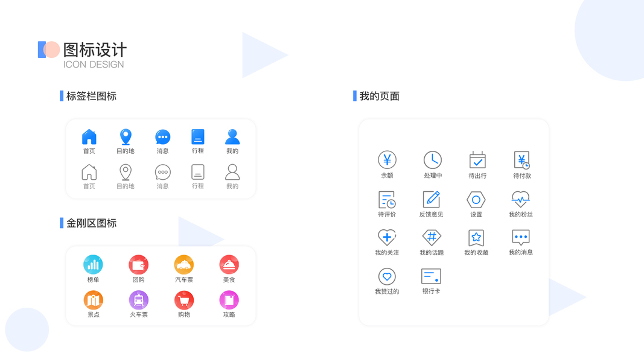Open the 反馈意见 pencil edit icon
The height and width of the screenshot is (362, 644).
tap(432, 199)
